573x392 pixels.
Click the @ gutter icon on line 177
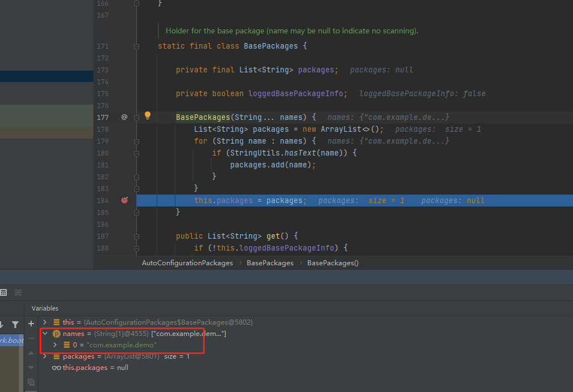pos(124,117)
